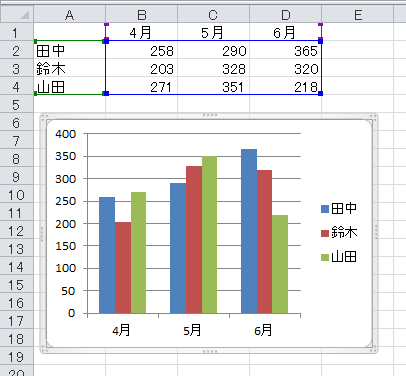Click cell C4 with value 351

point(214,87)
